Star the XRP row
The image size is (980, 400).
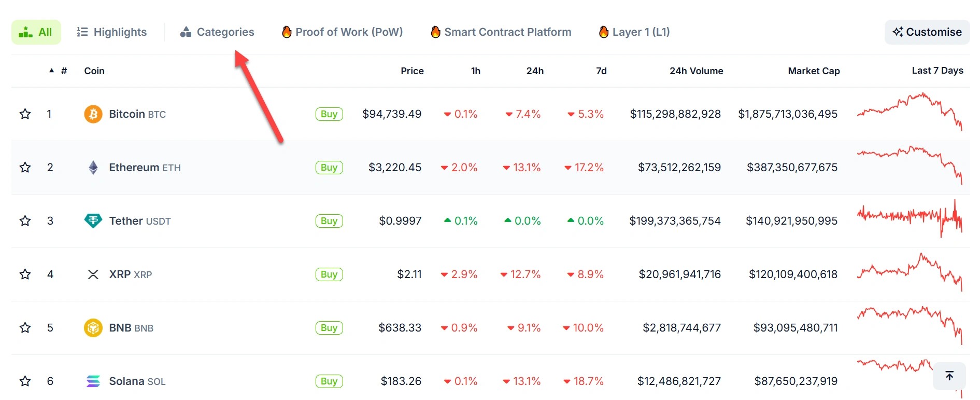point(25,274)
